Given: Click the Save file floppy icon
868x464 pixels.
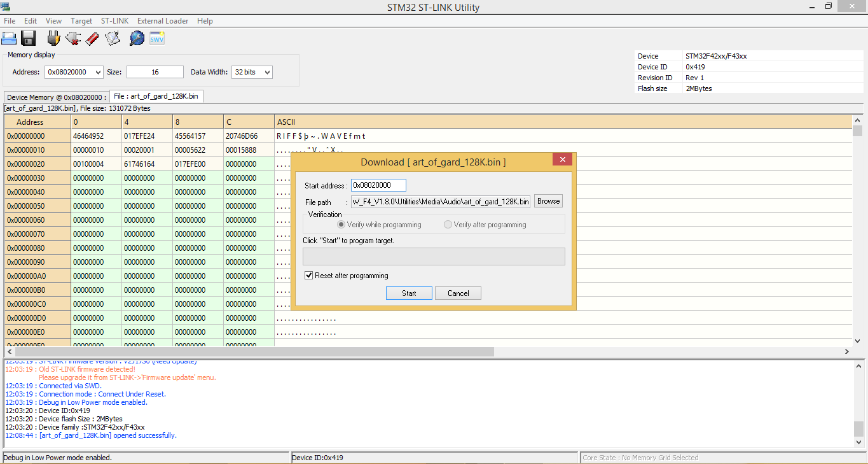Looking at the screenshot, I should tap(28, 38).
